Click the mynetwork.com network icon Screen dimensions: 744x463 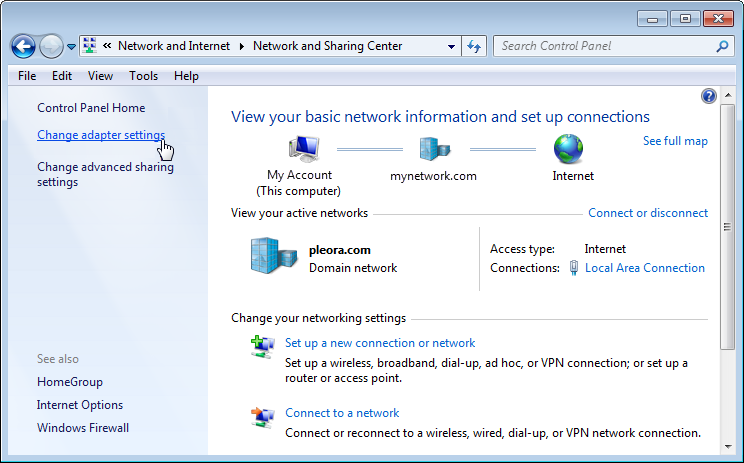click(x=433, y=150)
